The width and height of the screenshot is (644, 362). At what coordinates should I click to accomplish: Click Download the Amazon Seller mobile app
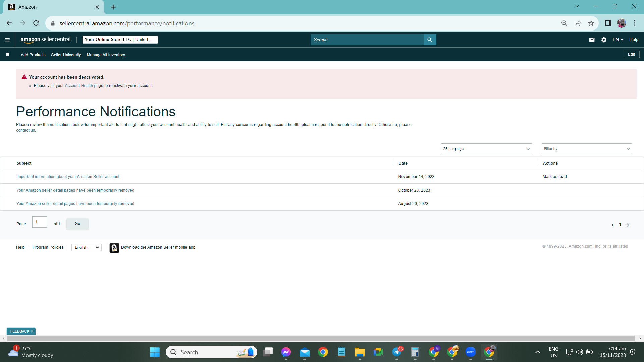158,247
